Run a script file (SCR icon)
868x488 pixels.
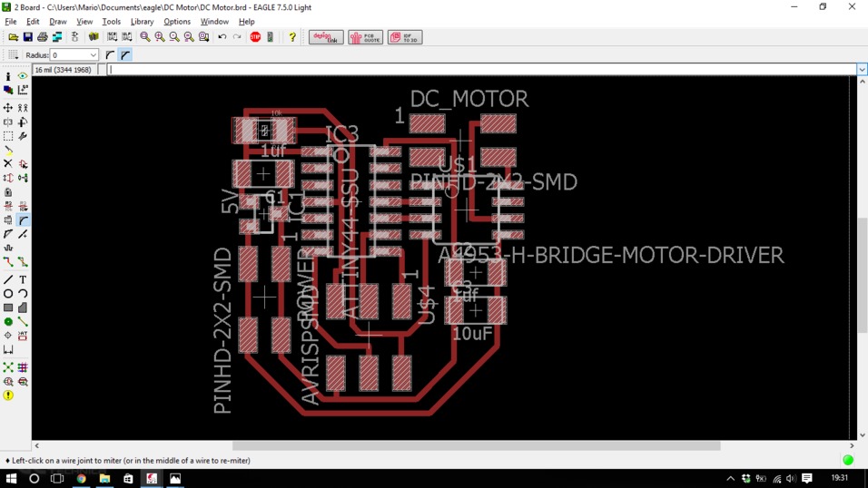tap(113, 37)
